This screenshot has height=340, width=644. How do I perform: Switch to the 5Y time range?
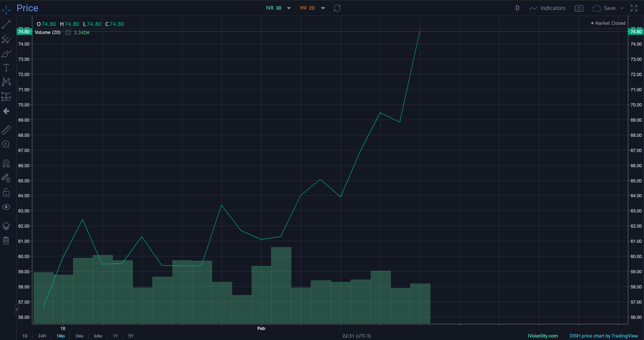click(x=131, y=336)
